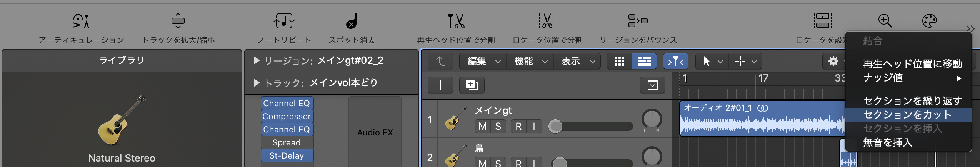
Task: Select the ノートリピート tool icon
Action: coord(284,21)
